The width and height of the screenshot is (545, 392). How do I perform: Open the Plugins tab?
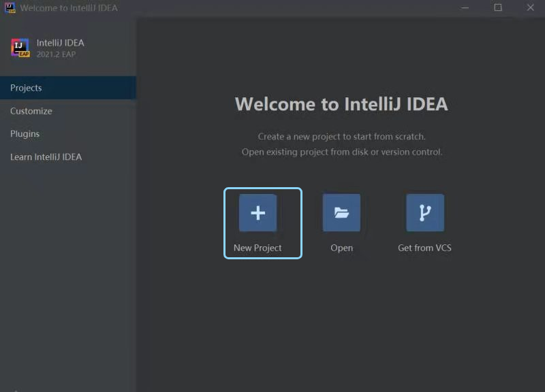coord(68,134)
